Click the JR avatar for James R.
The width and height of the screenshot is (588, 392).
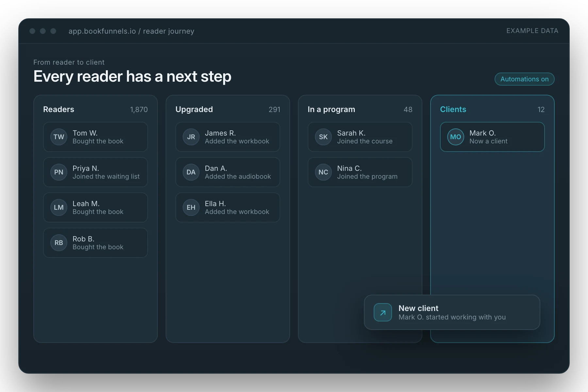pos(191,137)
